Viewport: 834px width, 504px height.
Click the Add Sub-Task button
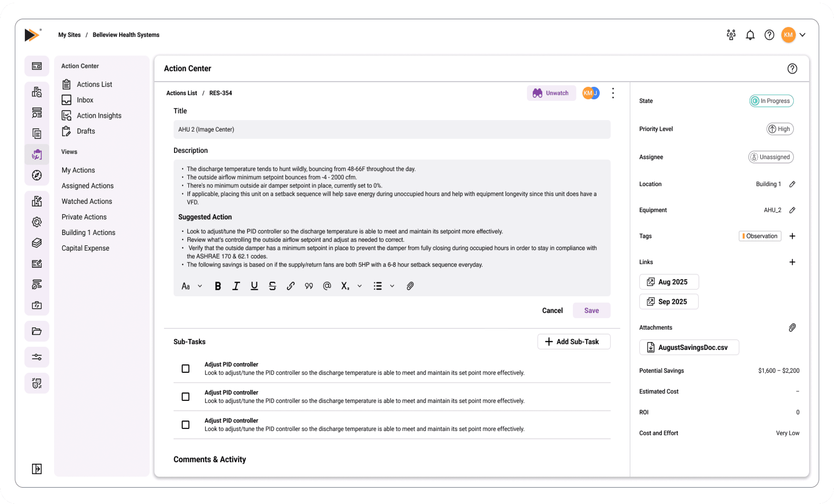[574, 341]
